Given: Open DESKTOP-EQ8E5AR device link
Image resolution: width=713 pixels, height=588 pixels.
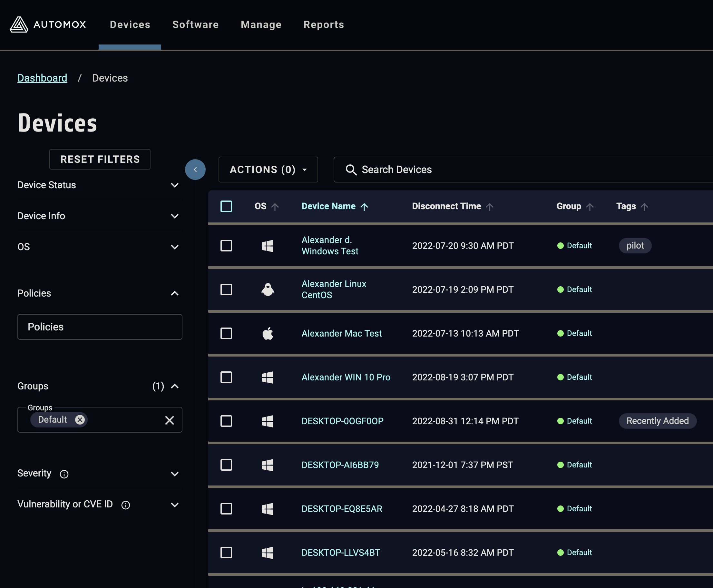Looking at the screenshot, I should point(342,509).
